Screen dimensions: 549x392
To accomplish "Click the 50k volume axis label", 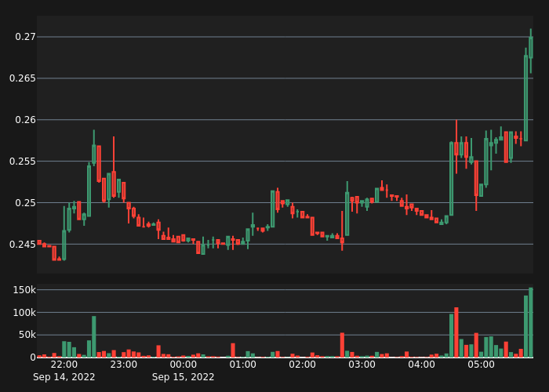I will pos(27,335).
